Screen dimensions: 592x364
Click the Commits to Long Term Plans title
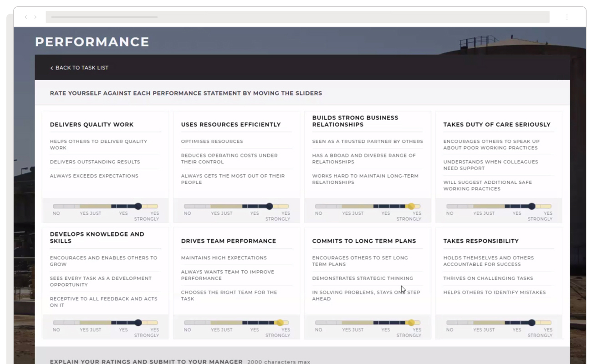[364, 241]
